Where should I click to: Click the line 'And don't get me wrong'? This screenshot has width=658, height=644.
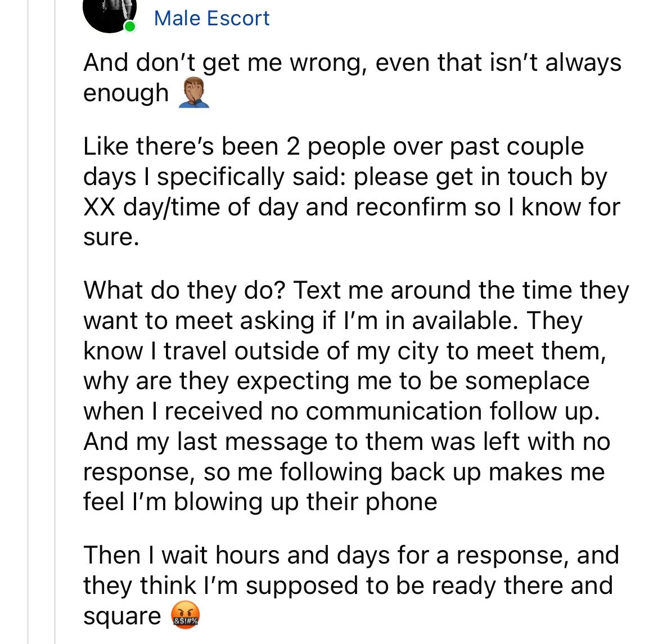[x=352, y=62]
